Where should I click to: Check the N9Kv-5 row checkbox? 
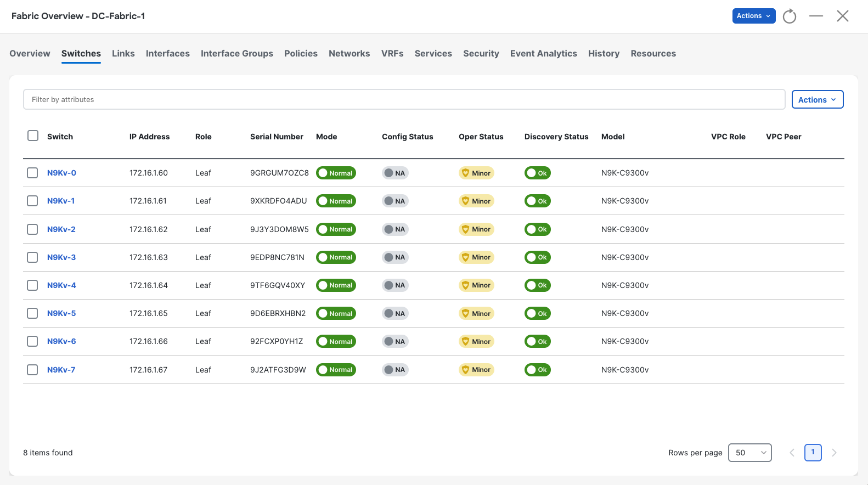[x=32, y=313]
